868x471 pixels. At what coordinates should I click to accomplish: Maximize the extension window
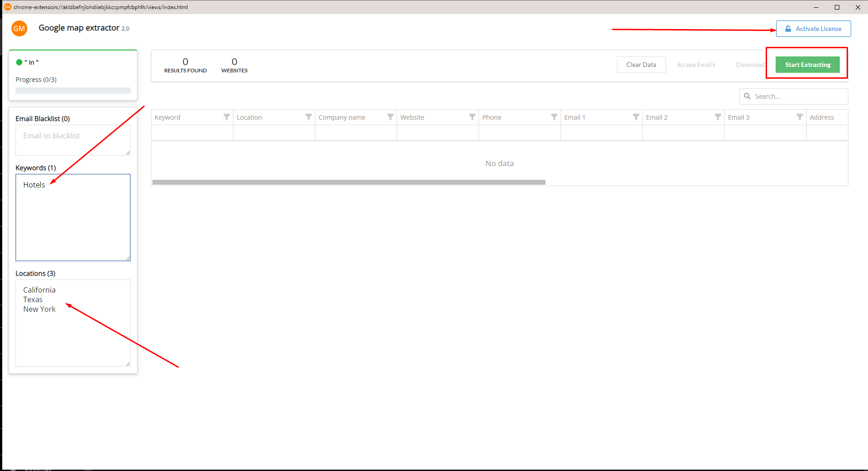(x=837, y=7)
